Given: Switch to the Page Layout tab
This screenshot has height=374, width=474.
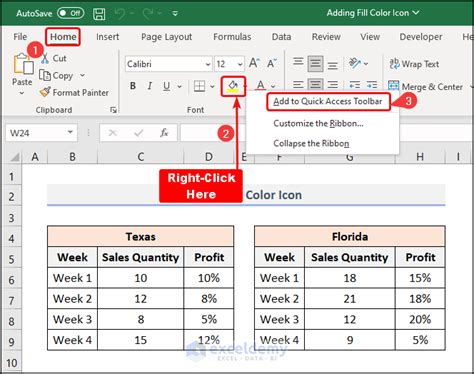Looking at the screenshot, I should [x=166, y=37].
